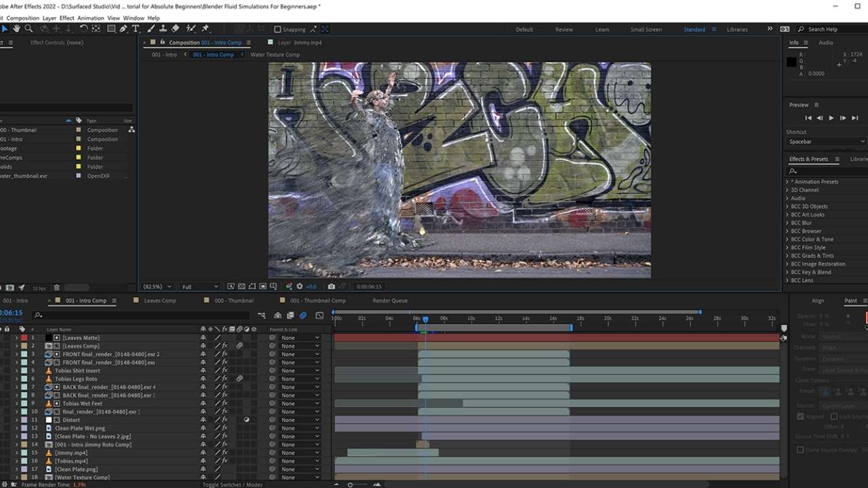Viewport: 868px width, 488px height.
Task: Click red label color of Leaves Matte layer
Action: [x=24, y=338]
